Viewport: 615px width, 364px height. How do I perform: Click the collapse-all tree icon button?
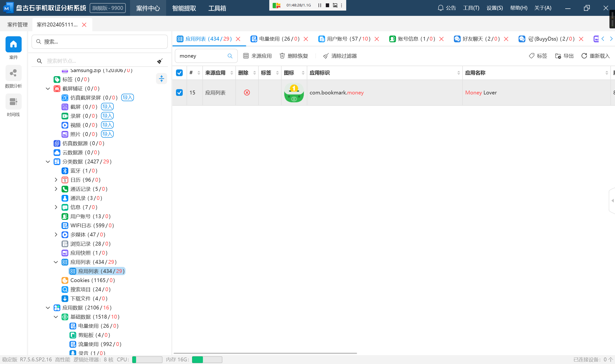point(161,79)
